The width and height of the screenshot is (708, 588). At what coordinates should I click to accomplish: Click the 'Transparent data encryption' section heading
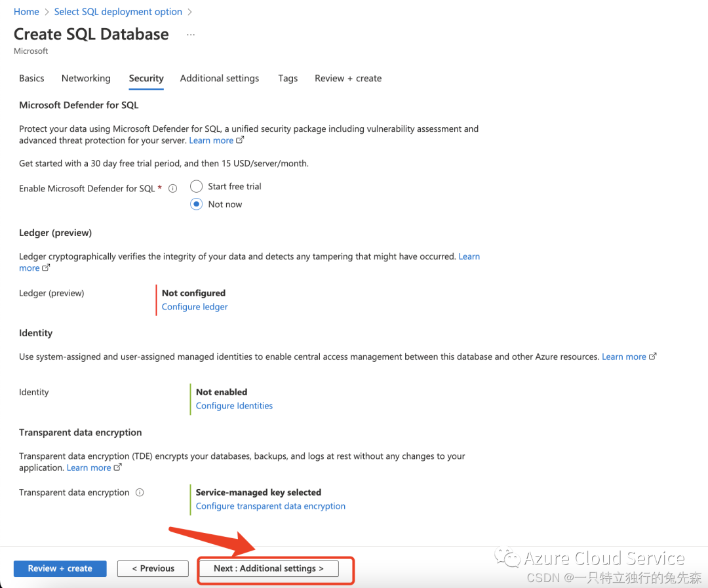pyautogui.click(x=81, y=433)
